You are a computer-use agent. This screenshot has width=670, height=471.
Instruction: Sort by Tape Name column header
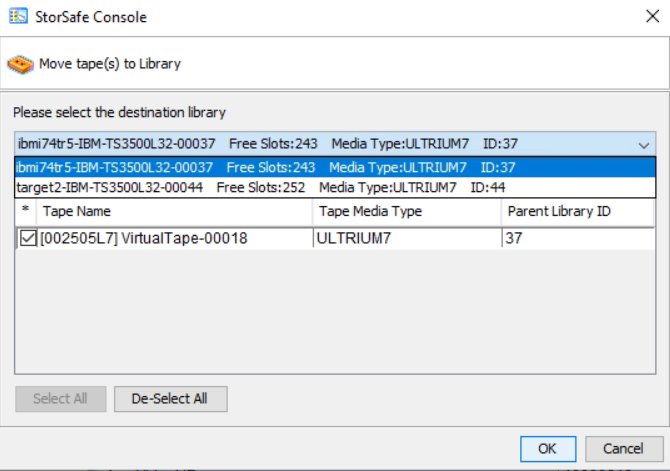[x=174, y=211]
